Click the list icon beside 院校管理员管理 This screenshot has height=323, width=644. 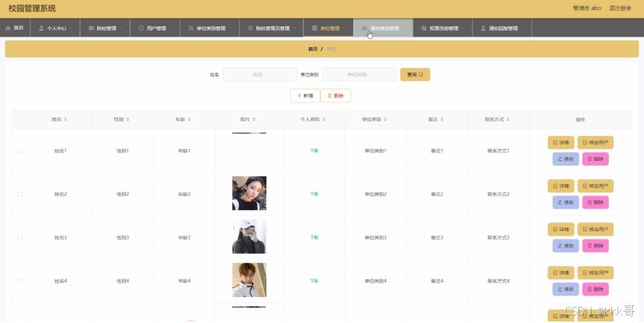point(250,28)
